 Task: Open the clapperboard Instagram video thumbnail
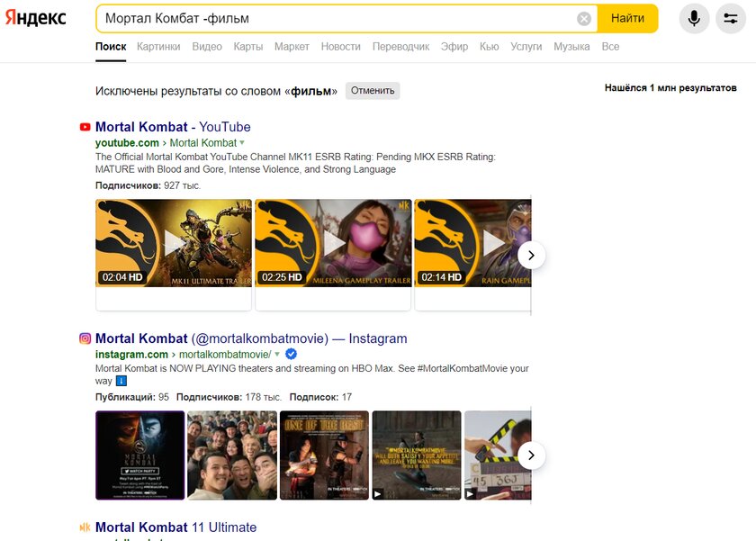(498, 455)
